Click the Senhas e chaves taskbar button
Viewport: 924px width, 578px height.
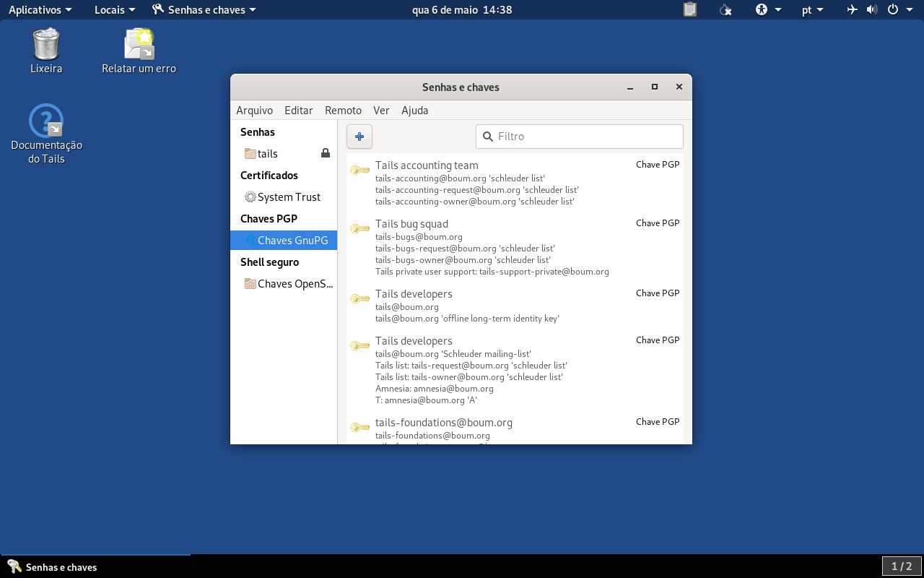click(x=95, y=566)
